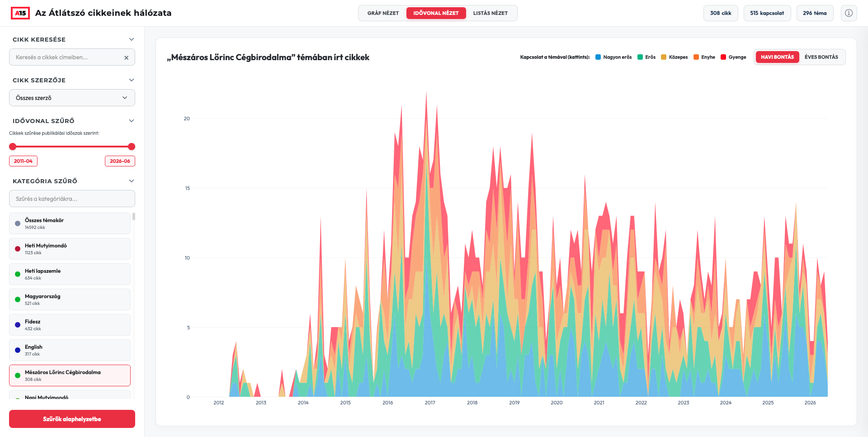
Task: Click the Szűrők alaphelyzetbe reset button
Action: pos(72,419)
